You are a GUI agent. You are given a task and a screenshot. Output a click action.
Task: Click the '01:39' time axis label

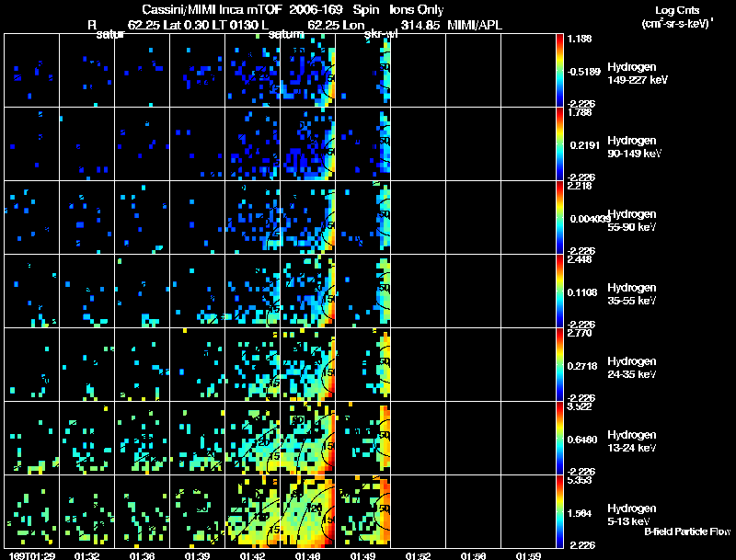click(197, 556)
